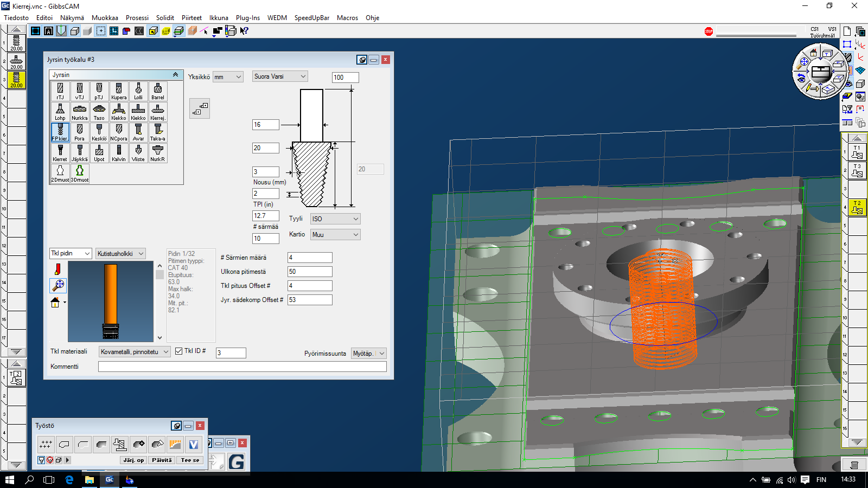
Task: Toggle the solid box icon in Työstö
Action: [x=59, y=460]
